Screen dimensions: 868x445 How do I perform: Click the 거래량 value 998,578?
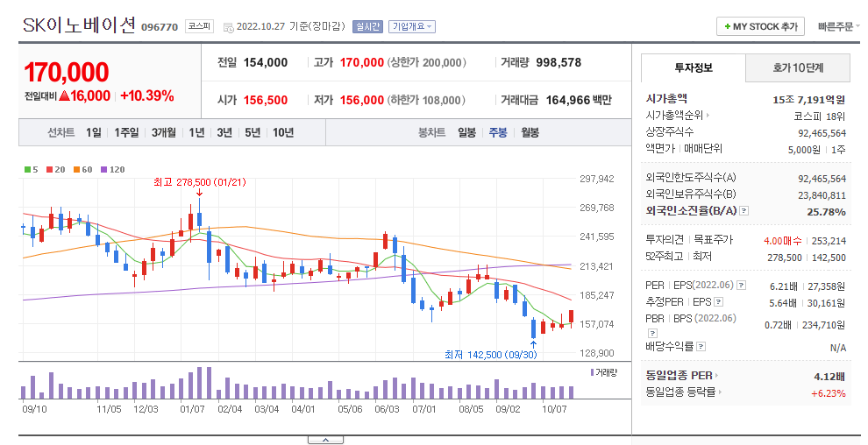tap(559, 62)
